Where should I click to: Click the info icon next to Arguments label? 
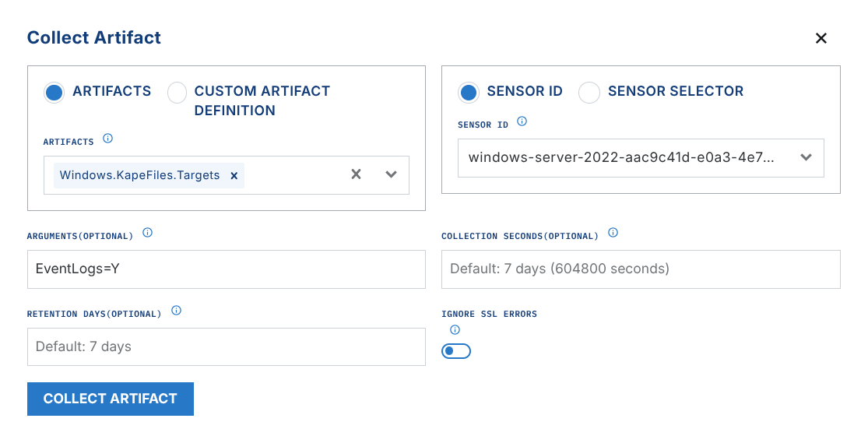tap(148, 233)
